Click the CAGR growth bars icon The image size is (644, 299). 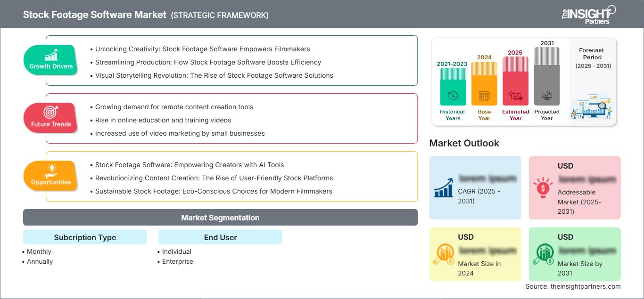tap(444, 187)
